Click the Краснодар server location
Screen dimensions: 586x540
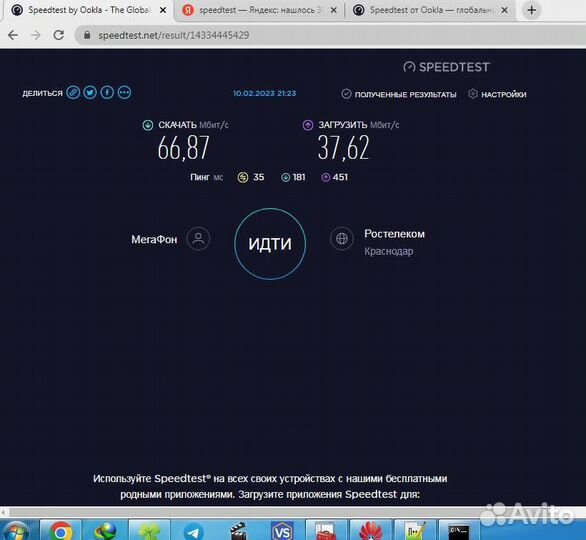click(x=389, y=251)
